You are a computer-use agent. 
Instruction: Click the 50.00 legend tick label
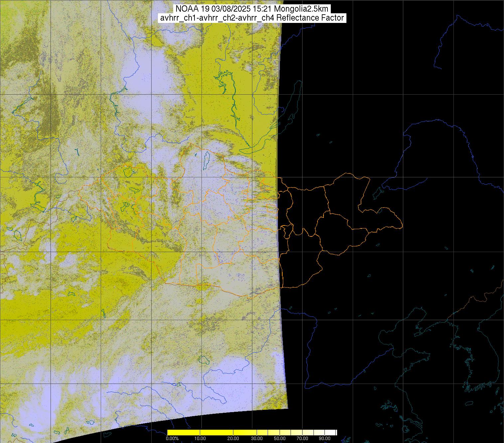[280, 439]
